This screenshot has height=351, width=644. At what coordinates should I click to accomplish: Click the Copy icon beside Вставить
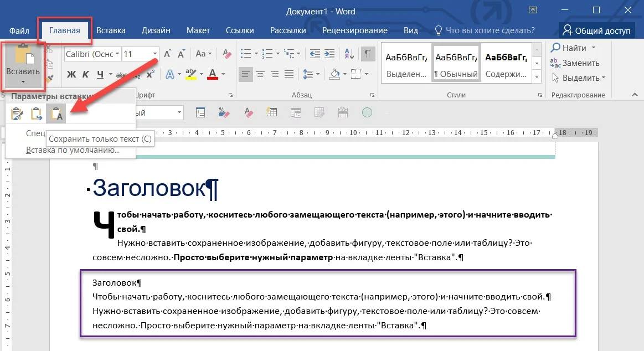pyautogui.click(x=49, y=64)
